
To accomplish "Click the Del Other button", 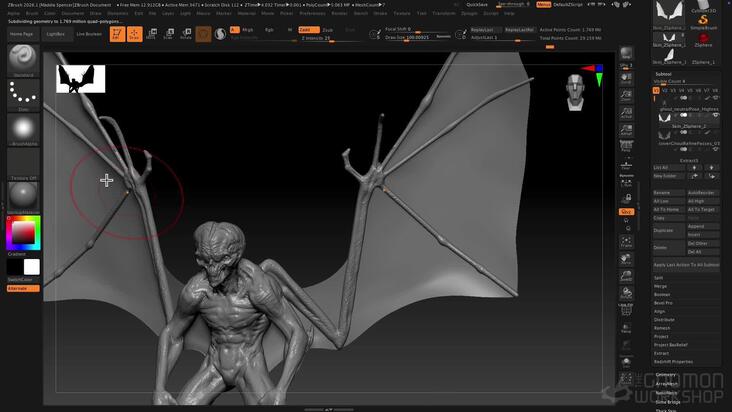I will 703,244.
